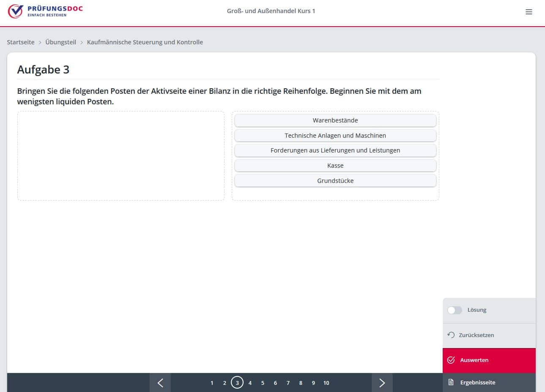Click the Auswerten checkmark icon

pyautogui.click(x=451, y=360)
